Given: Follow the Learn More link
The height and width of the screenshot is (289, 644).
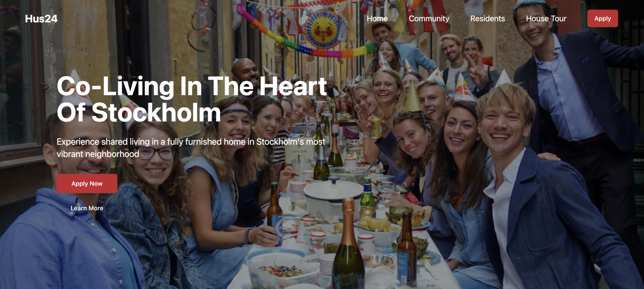Looking at the screenshot, I should click(87, 208).
